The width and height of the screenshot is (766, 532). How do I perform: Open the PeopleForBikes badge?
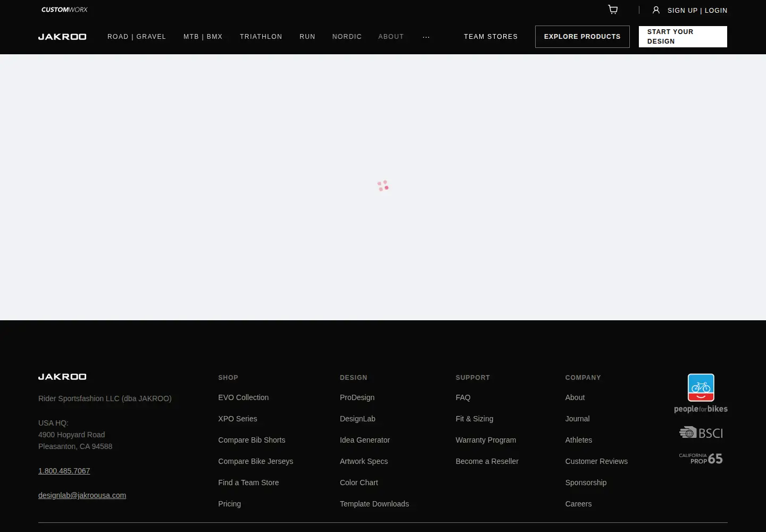coord(701,393)
